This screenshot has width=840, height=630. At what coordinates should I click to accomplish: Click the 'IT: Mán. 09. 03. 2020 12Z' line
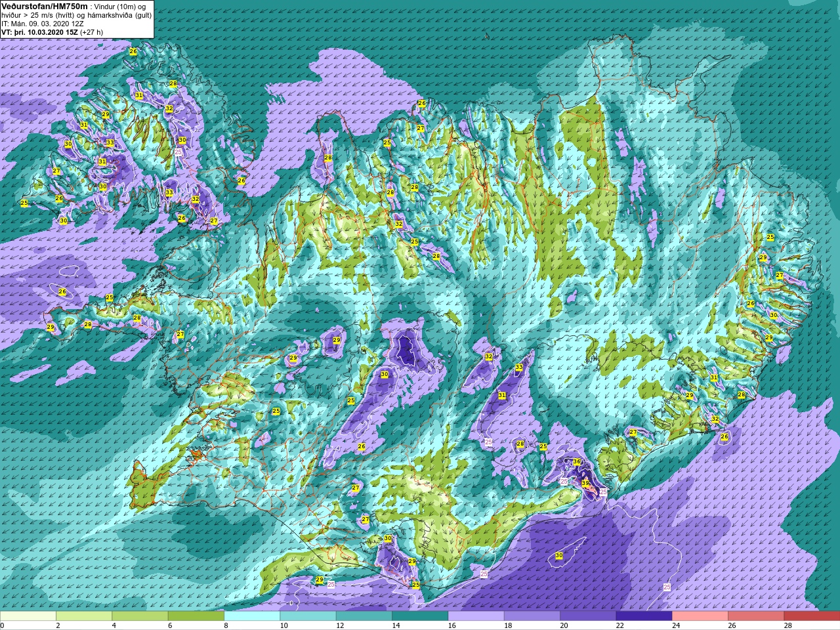pyautogui.click(x=43, y=23)
